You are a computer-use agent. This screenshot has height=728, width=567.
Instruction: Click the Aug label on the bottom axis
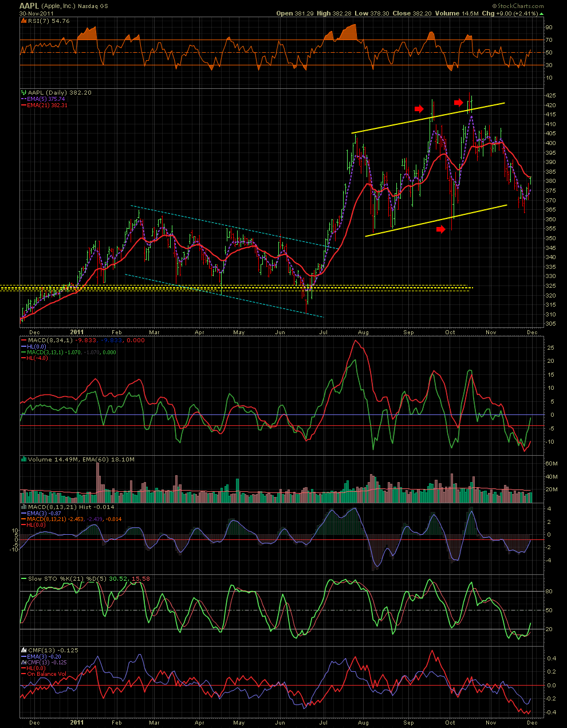tap(363, 722)
